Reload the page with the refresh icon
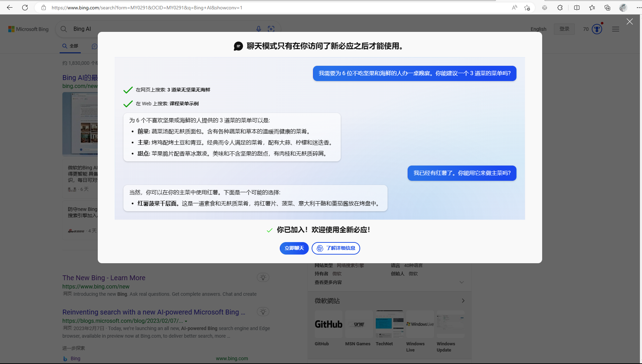This screenshot has height=364, width=642. pos(25,8)
